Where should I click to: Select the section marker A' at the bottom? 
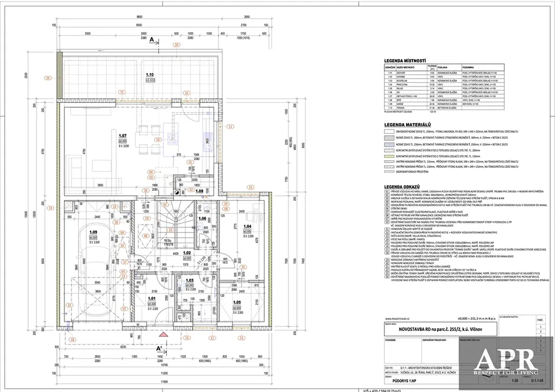159,348
